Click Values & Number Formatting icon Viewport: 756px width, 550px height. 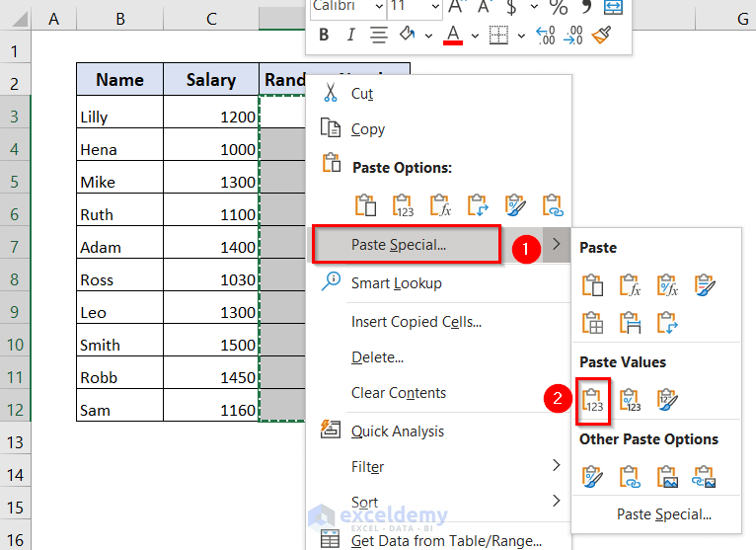pos(630,401)
